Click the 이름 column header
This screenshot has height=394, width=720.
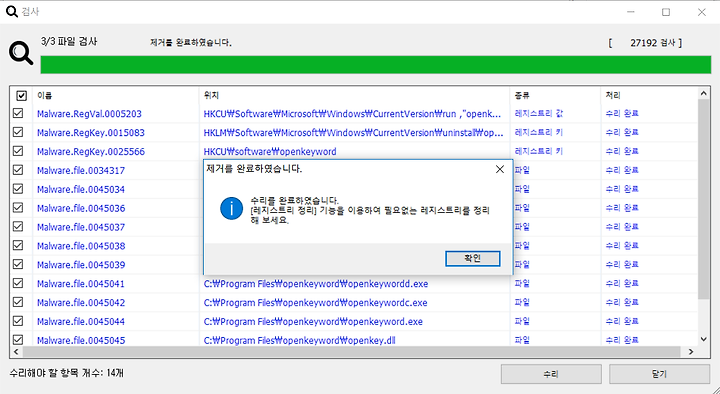coord(116,96)
